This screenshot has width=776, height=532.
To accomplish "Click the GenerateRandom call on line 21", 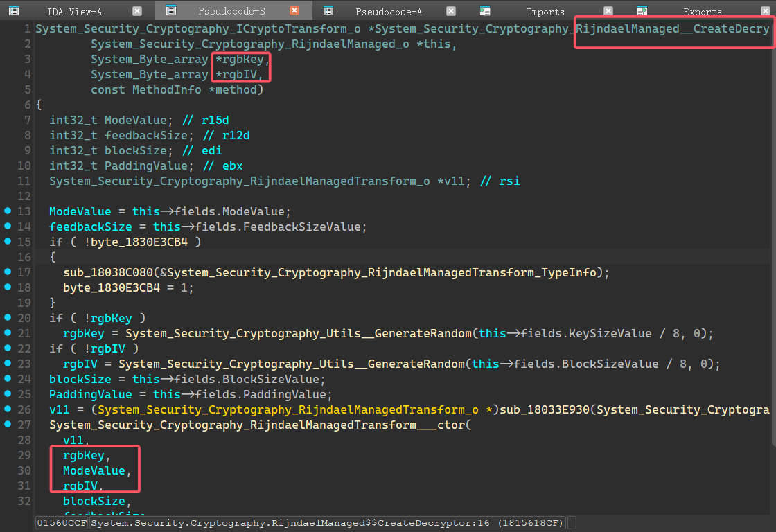I will tap(298, 333).
